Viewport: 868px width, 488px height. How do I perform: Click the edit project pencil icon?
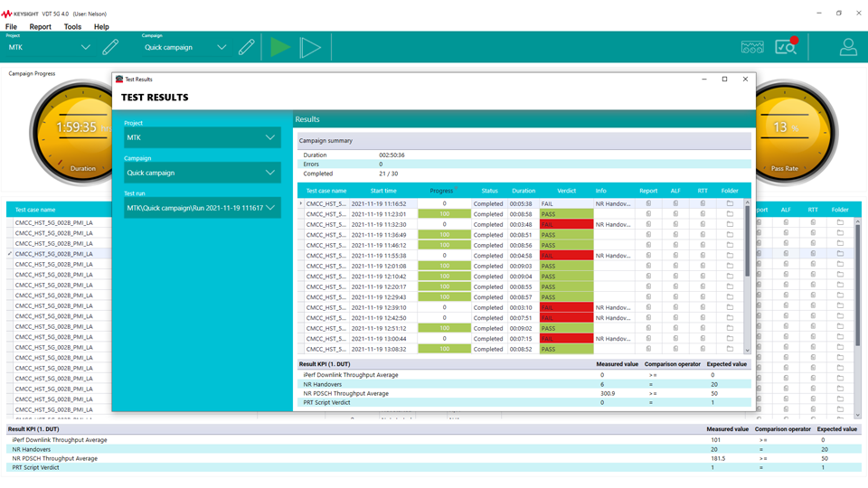click(x=110, y=47)
